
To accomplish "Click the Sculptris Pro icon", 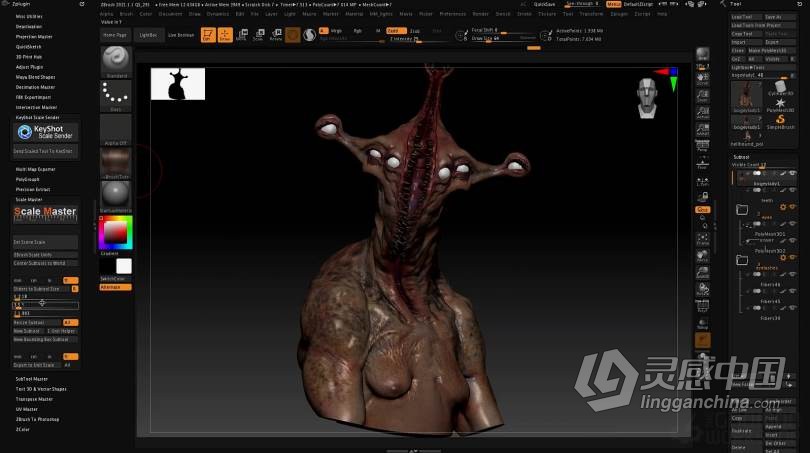I will click(x=309, y=35).
